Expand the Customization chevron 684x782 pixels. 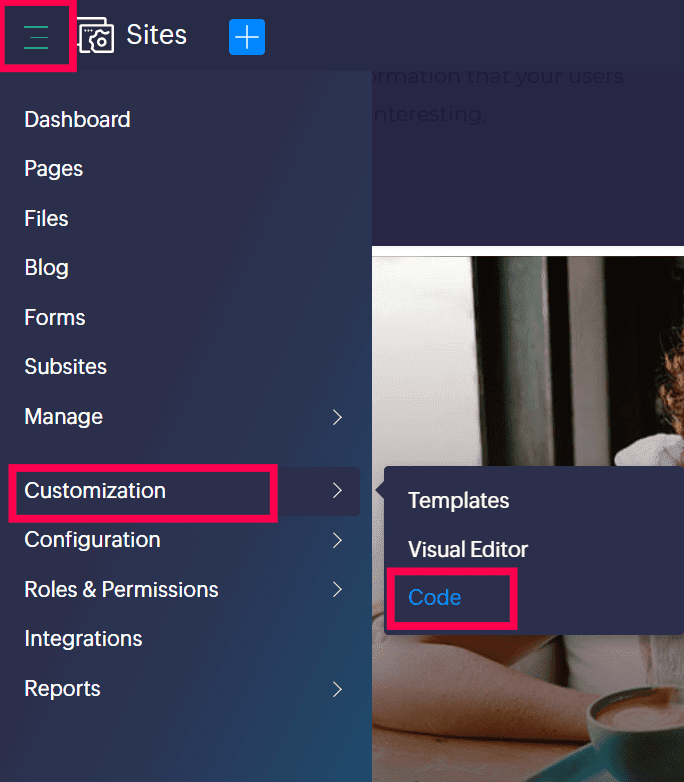337,491
